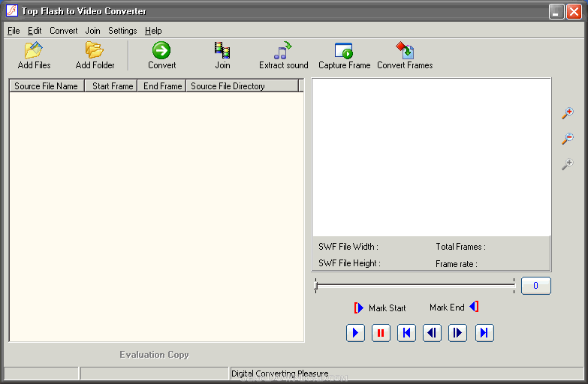
Task: Click the Flash application icon in title bar
Action: tap(12, 10)
